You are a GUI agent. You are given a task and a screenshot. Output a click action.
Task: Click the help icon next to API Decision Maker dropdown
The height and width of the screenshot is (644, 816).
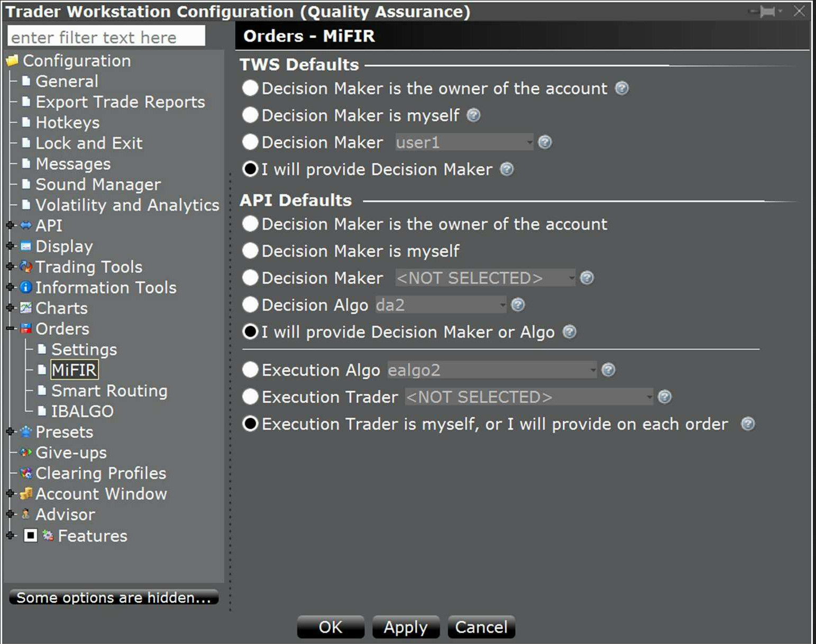tap(587, 278)
